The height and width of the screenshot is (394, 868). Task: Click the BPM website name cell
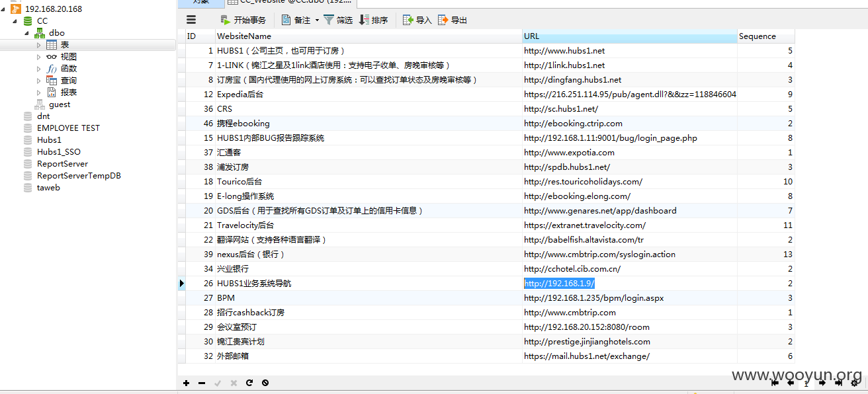pyautogui.click(x=369, y=298)
